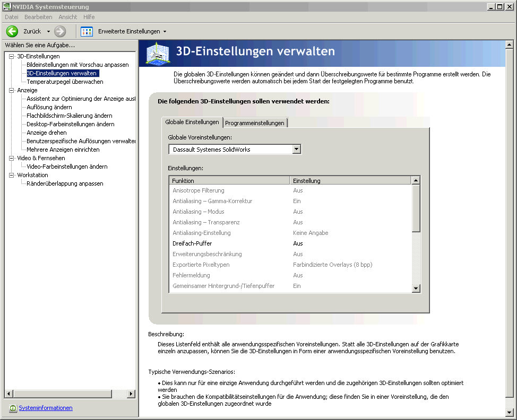Open the Bearbeiten menu
Image resolution: width=517 pixels, height=420 pixels.
click(38, 17)
